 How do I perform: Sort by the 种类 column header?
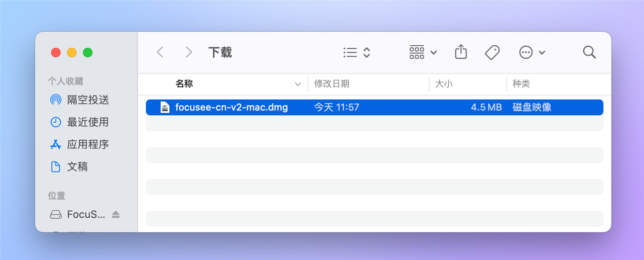pyautogui.click(x=521, y=84)
